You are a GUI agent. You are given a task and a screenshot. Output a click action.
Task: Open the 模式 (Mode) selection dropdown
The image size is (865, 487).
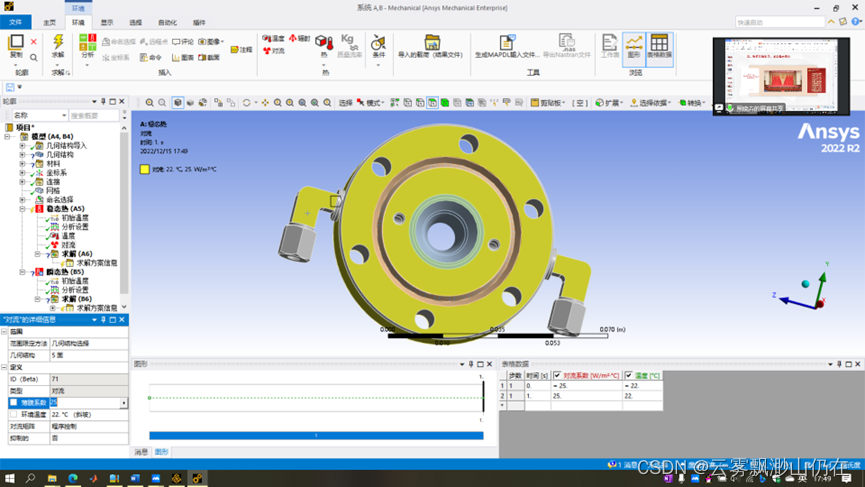[x=370, y=103]
